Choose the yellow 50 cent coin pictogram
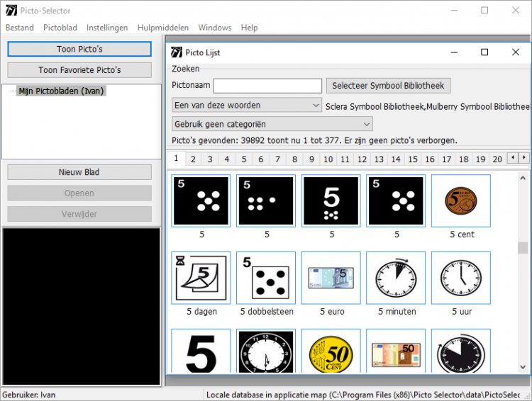Viewport: 532px width, 401px height. [331, 351]
